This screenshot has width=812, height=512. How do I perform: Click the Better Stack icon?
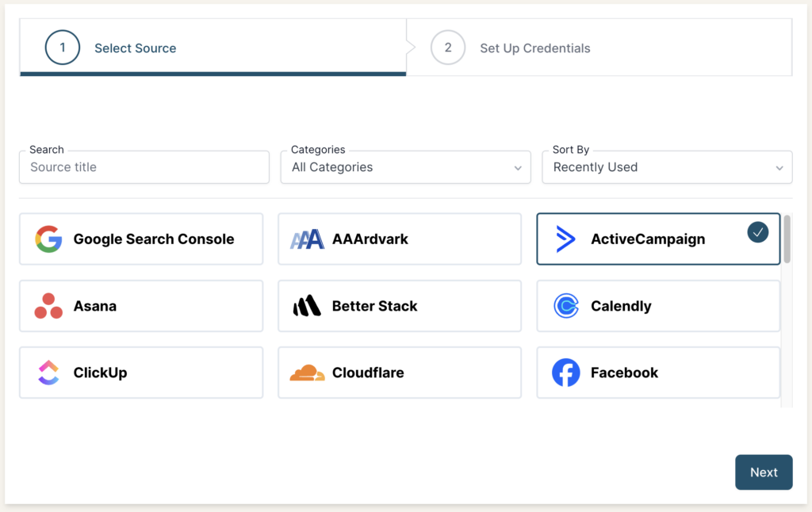pyautogui.click(x=308, y=306)
